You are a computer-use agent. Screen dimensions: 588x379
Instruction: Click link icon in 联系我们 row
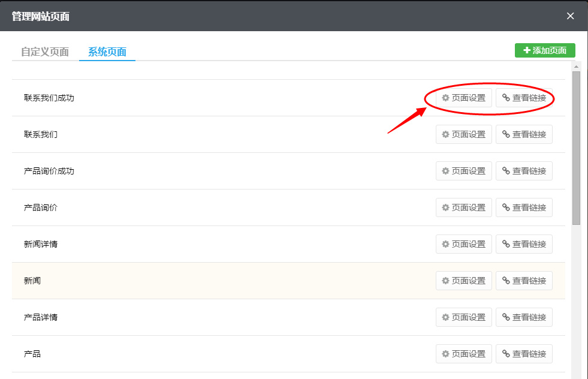[506, 134]
